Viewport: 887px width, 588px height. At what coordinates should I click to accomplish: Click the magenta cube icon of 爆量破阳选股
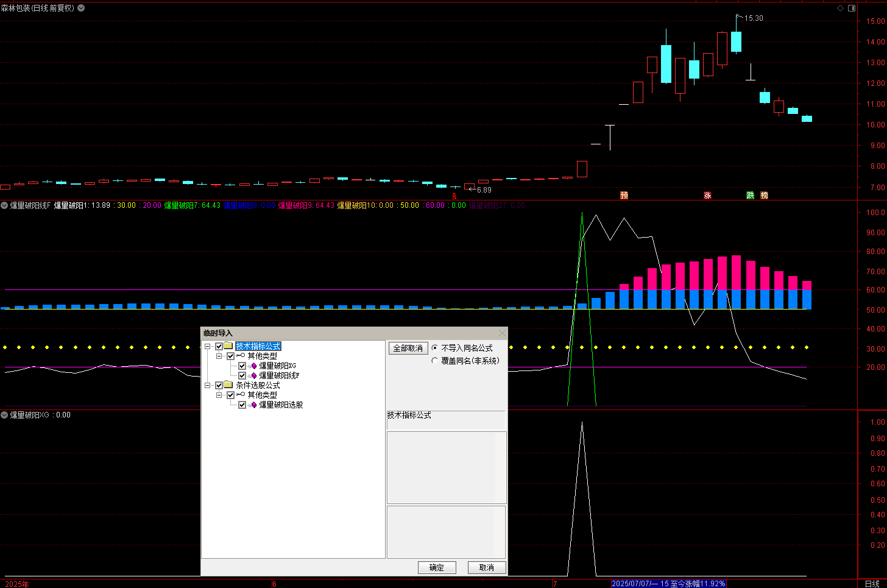[x=253, y=405]
